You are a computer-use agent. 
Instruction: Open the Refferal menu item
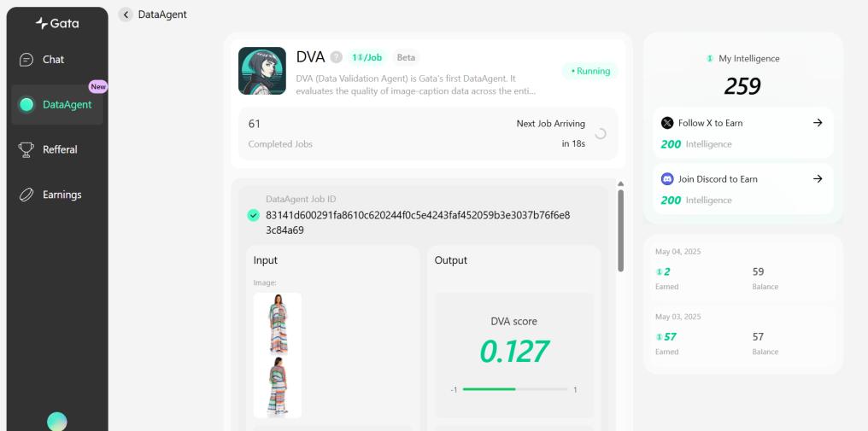tap(57, 149)
